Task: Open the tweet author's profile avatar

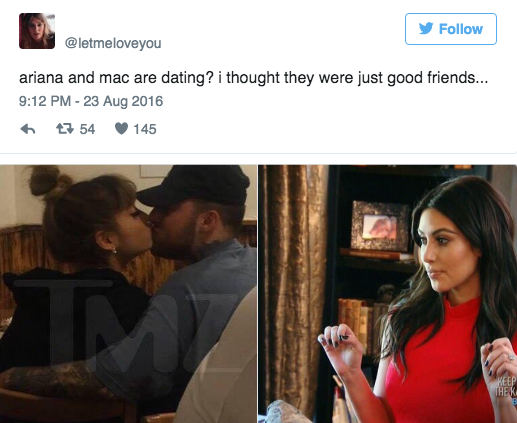Action: pos(37,31)
